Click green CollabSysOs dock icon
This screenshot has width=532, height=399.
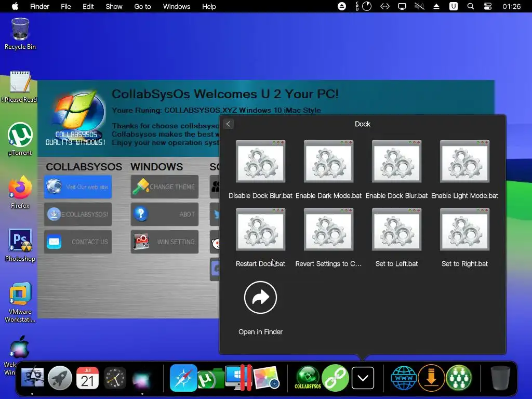(x=308, y=378)
